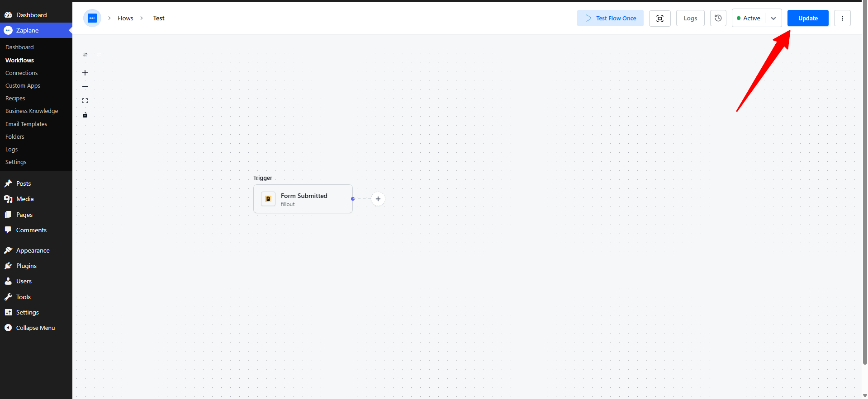Viewport: 868px width, 399px height.
Task: Click the Tools wrench icon
Action: [8, 297]
